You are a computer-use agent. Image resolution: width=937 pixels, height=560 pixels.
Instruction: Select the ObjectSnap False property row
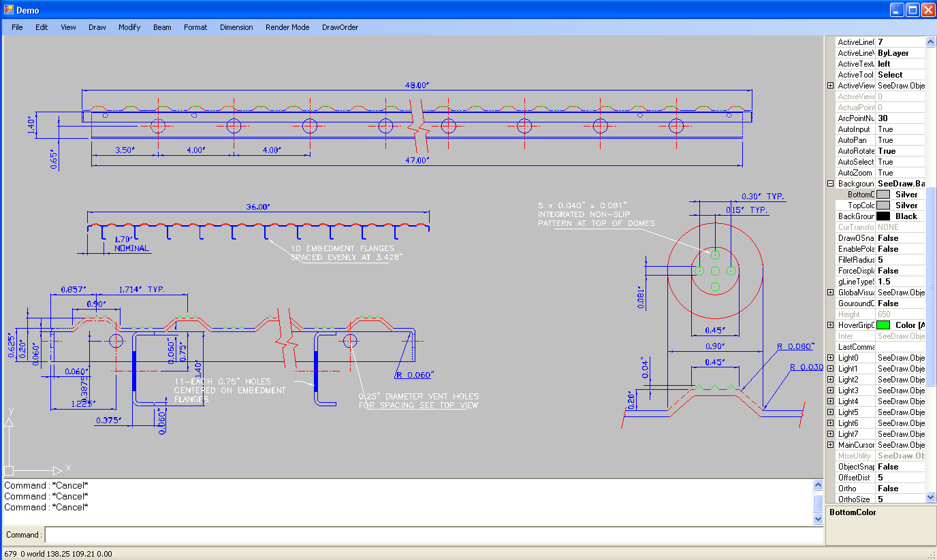point(880,467)
